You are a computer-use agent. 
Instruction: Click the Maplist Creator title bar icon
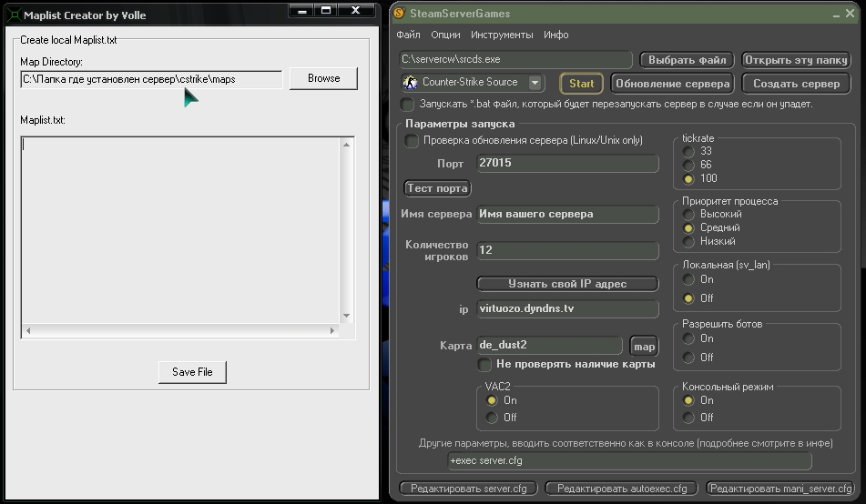15,15
